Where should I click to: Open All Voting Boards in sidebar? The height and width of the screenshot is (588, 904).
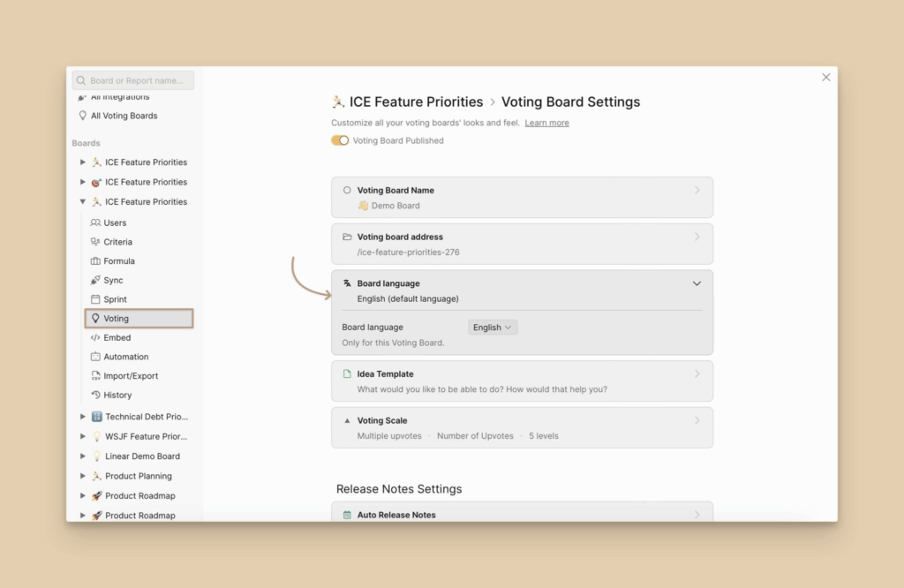point(124,116)
